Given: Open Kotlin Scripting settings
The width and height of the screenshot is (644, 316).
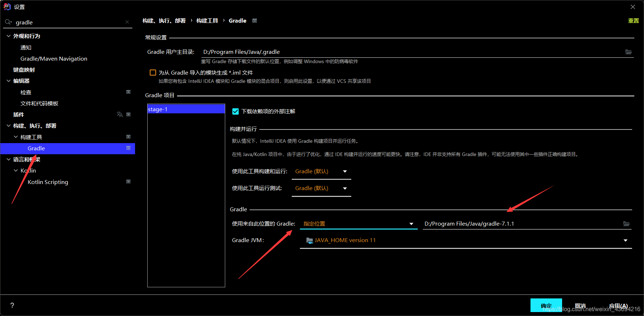Looking at the screenshot, I should (48, 182).
